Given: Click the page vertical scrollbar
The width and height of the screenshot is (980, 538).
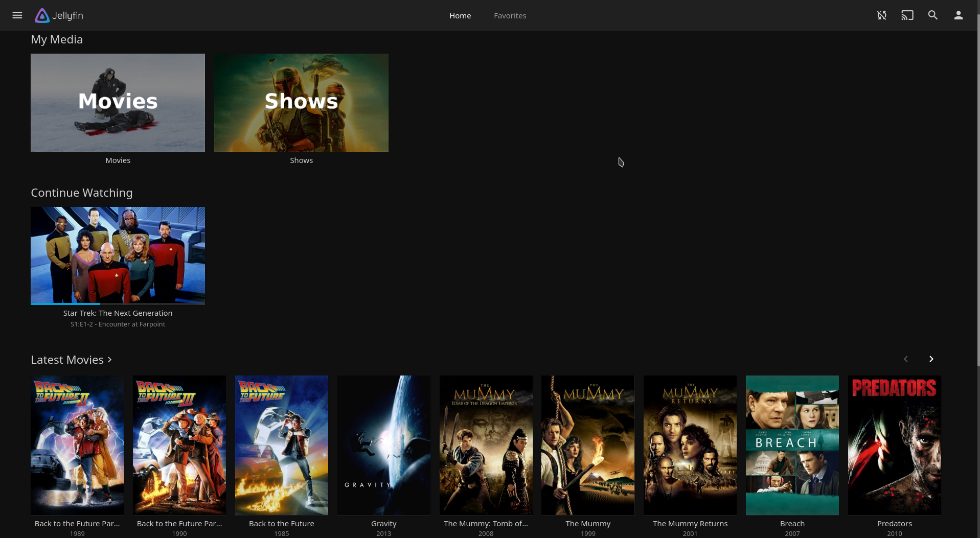Looking at the screenshot, I should point(978,189).
